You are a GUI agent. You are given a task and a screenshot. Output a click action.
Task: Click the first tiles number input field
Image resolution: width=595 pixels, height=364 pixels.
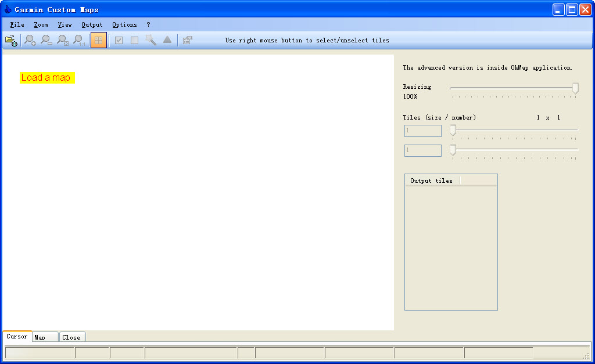[x=423, y=131]
